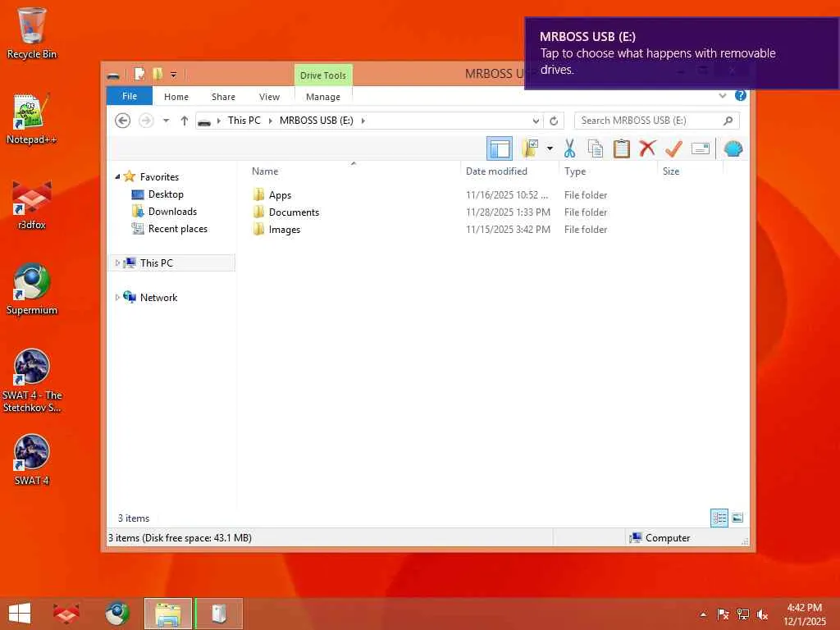Go up one folder level with the Up arrow
This screenshot has height=630, width=840.
[x=185, y=121]
